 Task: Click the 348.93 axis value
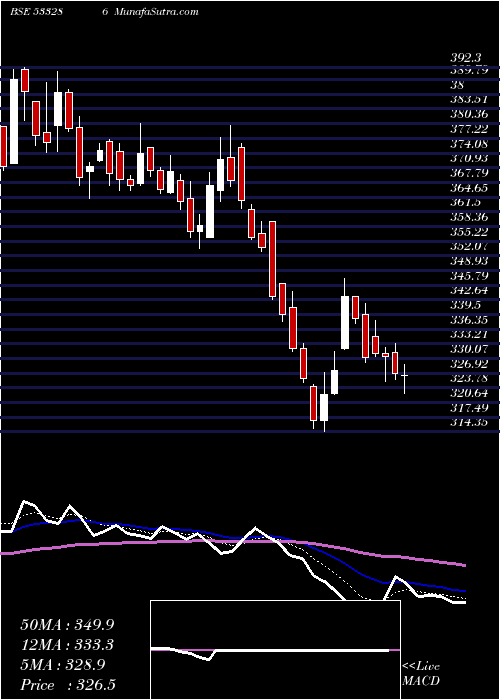point(469,261)
